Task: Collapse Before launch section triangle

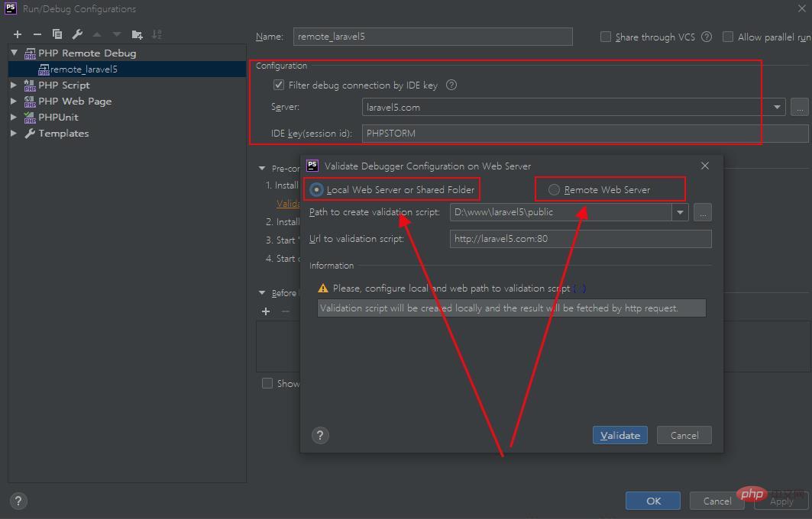Action: [262, 293]
